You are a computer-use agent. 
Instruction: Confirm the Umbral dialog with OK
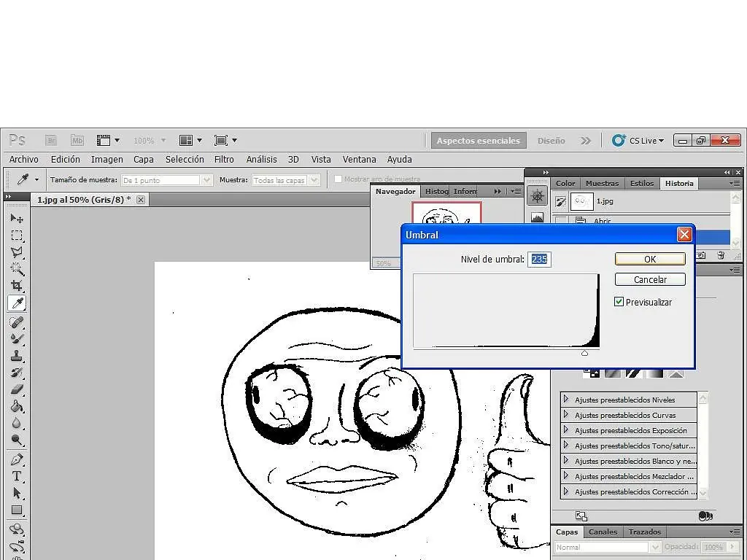[x=650, y=259]
